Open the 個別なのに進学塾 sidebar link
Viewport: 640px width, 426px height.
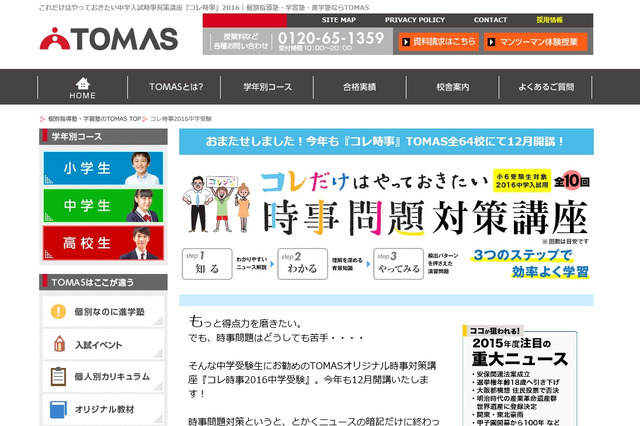[x=103, y=311]
